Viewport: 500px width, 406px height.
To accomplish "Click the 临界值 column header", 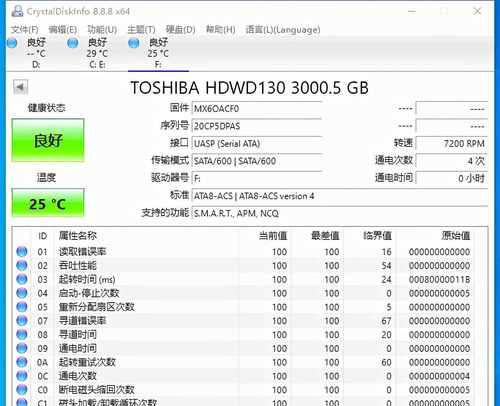I will click(377, 236).
